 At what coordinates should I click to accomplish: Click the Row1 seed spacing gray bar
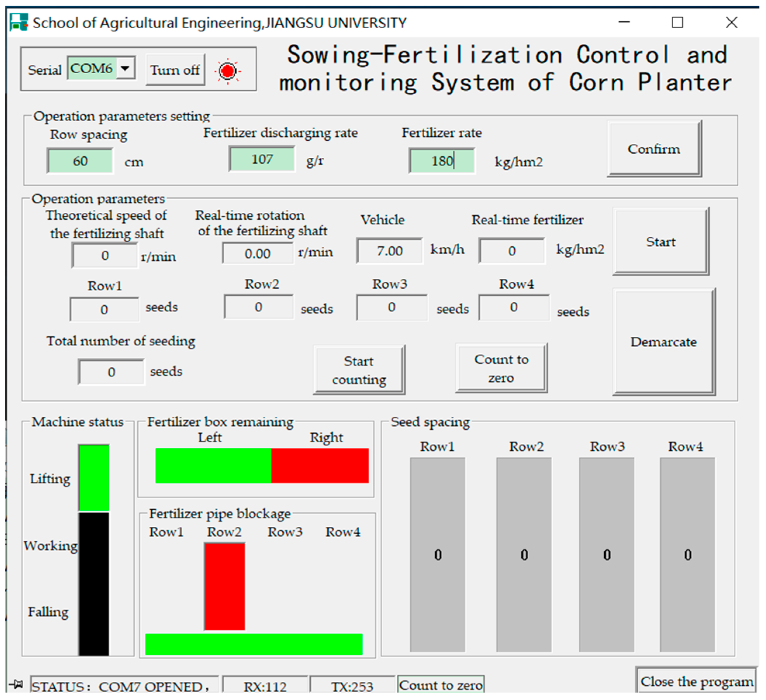point(437,554)
